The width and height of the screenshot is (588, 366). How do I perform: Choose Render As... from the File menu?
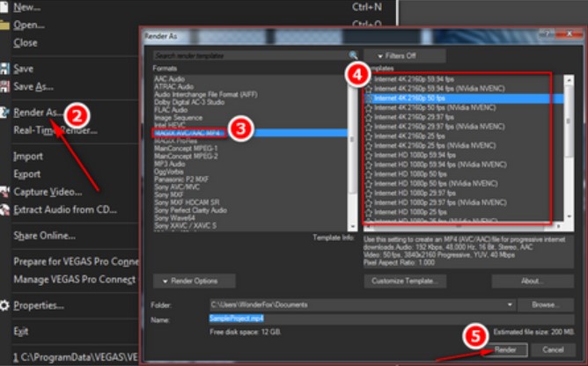(x=37, y=113)
